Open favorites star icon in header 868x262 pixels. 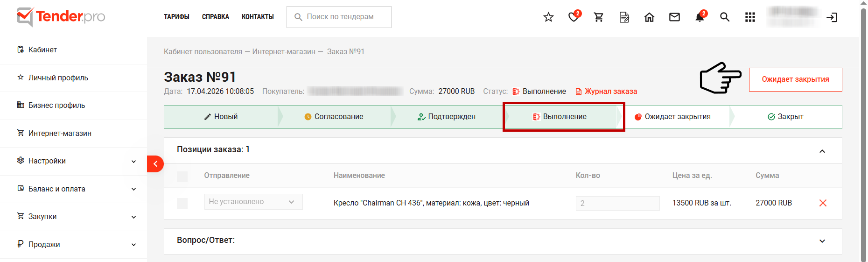tap(548, 17)
